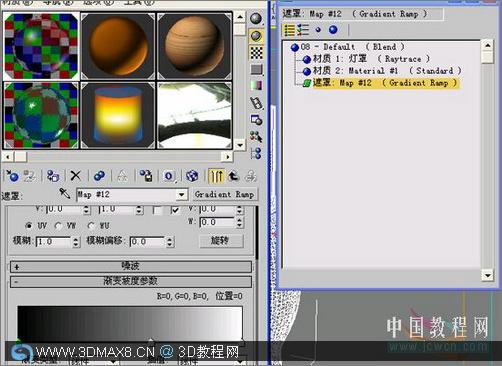Click the Video Color Check icon
The height and width of the screenshot is (366, 502).
pyautogui.click(x=256, y=86)
